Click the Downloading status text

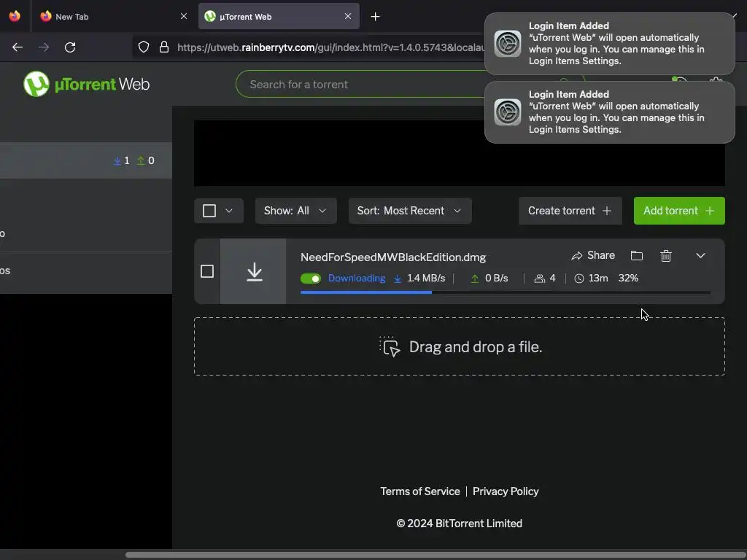click(356, 278)
